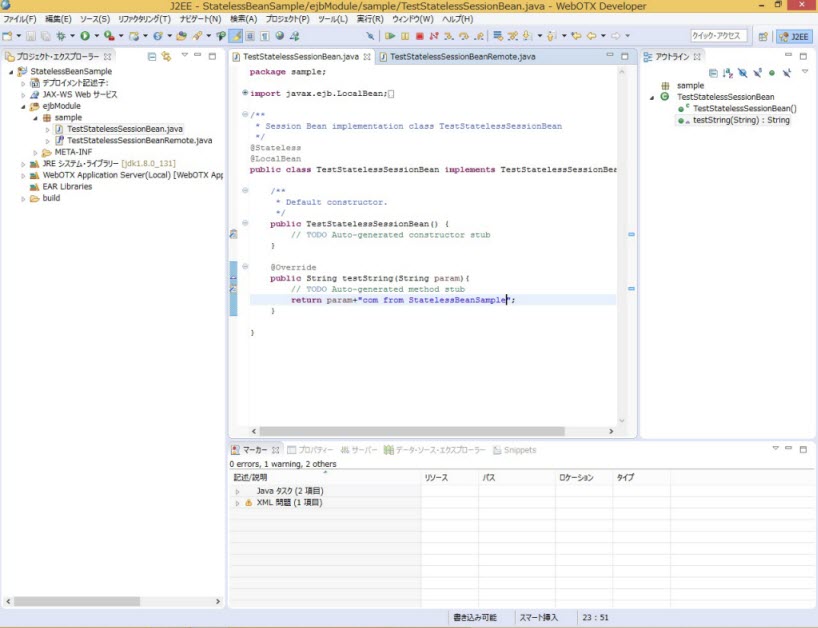Toggle Hide Fields in Outline toolbar
The height and width of the screenshot is (628, 818).
coord(742,73)
